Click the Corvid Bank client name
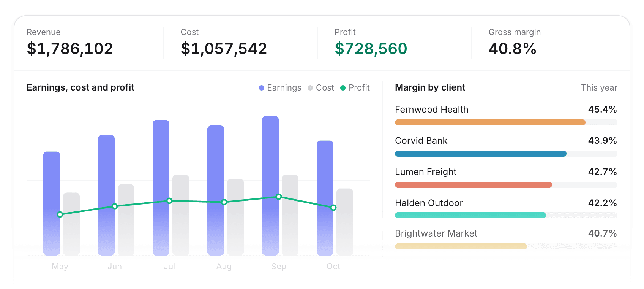The height and width of the screenshot is (289, 644). (x=421, y=141)
